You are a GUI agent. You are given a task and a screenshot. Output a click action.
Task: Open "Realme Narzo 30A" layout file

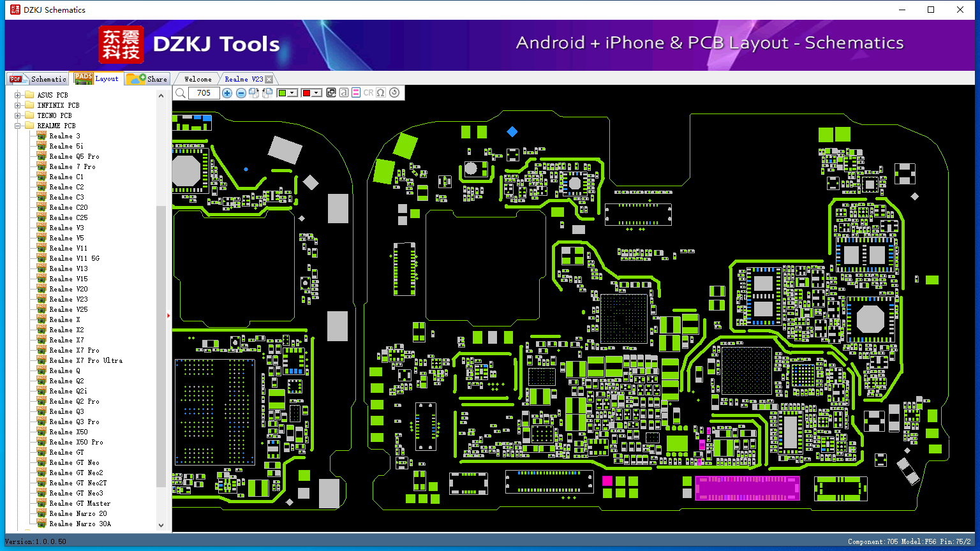(x=80, y=524)
